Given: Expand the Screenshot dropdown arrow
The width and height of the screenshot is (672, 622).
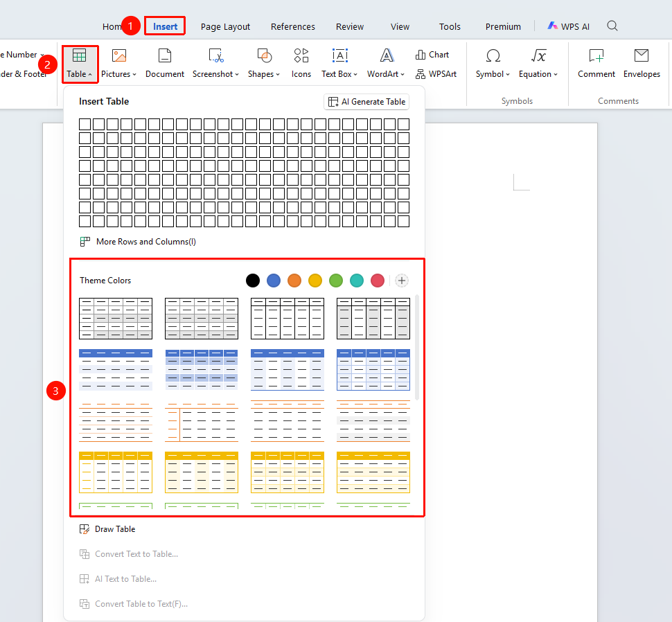Looking at the screenshot, I should pyautogui.click(x=236, y=75).
